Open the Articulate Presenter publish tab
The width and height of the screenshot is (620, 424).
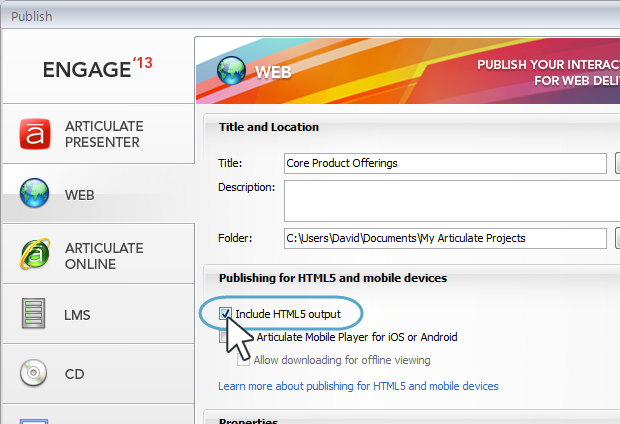tap(98, 134)
